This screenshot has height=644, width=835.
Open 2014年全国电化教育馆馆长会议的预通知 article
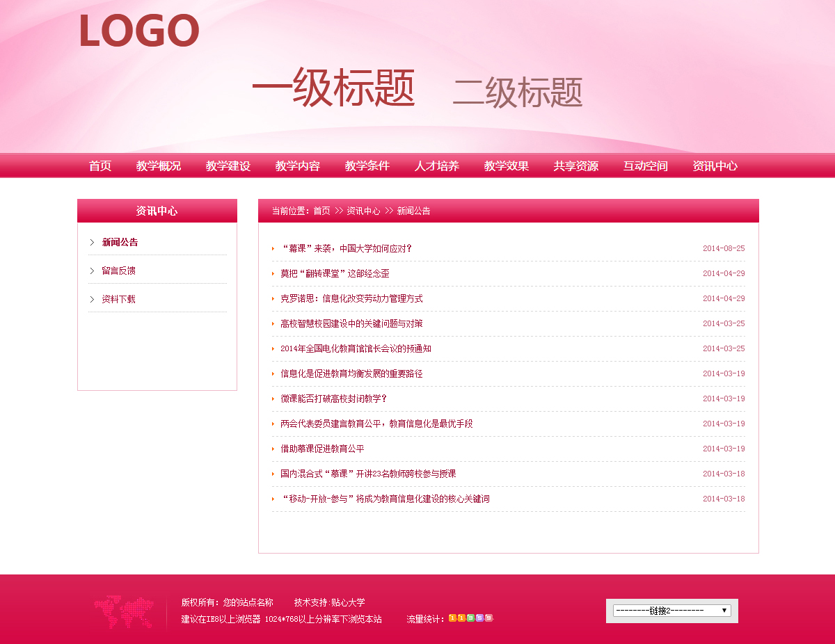[356, 348]
